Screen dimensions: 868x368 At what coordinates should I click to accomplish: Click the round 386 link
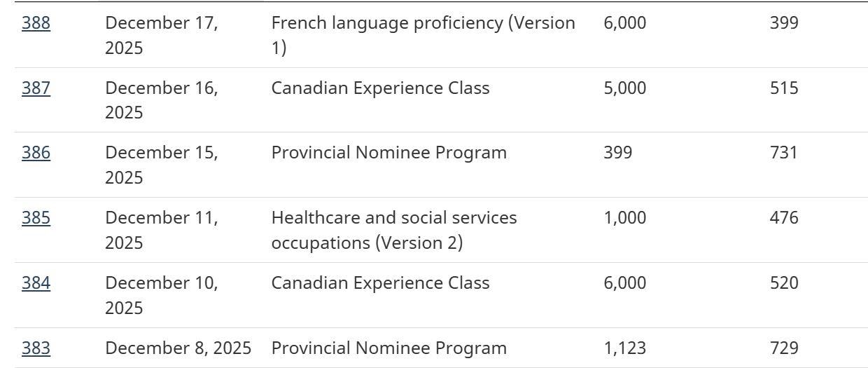pyautogui.click(x=36, y=153)
